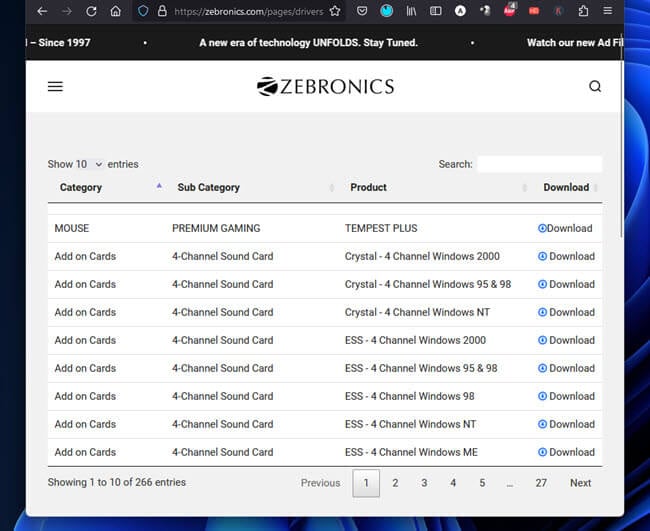Viewport: 650px width, 531px height.
Task: Jump to last page 27
Action: click(541, 483)
